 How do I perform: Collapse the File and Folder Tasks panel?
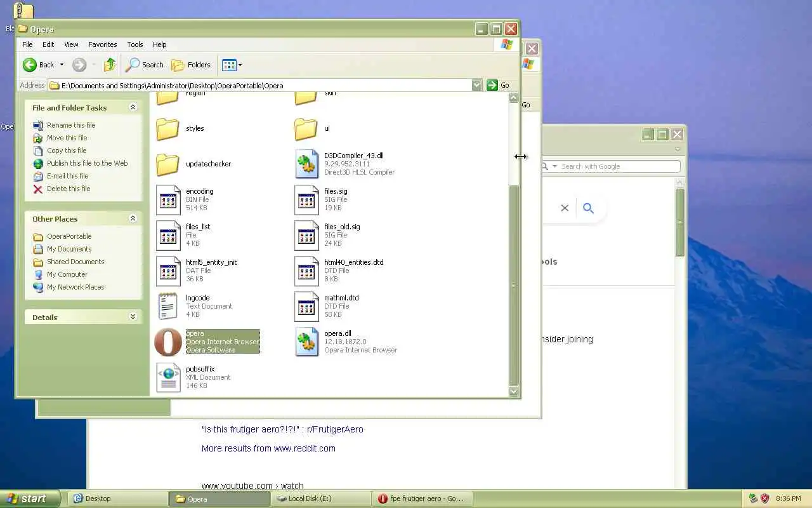point(133,107)
